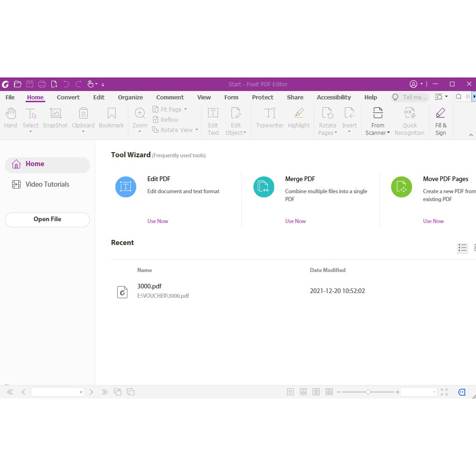
Task: Select the Hand tool
Action: point(10,119)
